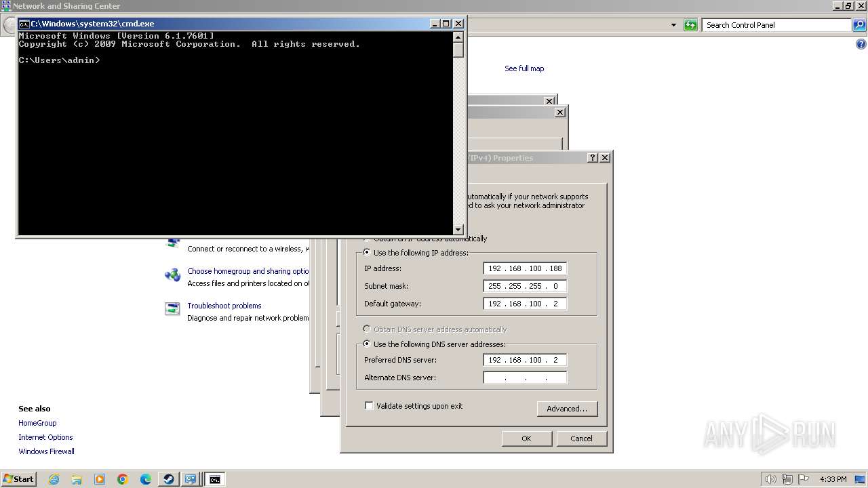Image resolution: width=868 pixels, height=488 pixels.
Task: Open Google Chrome from the taskbar
Action: [x=123, y=479]
